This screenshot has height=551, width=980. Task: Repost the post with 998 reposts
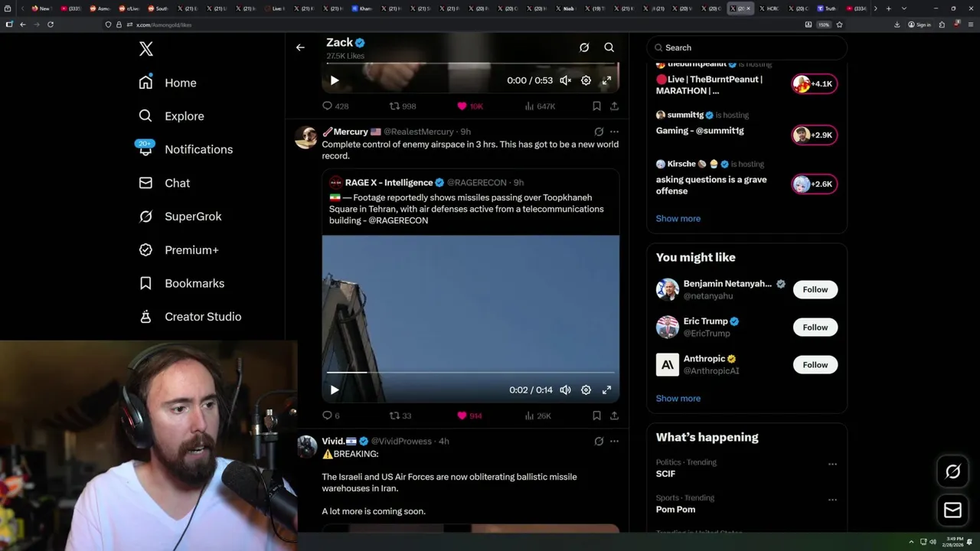click(x=403, y=106)
